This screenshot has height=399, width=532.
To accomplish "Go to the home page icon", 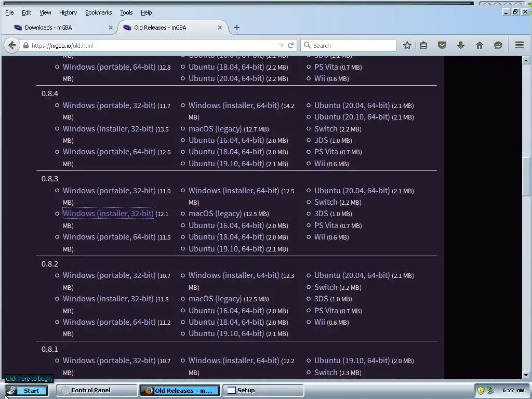I will click(x=479, y=45).
